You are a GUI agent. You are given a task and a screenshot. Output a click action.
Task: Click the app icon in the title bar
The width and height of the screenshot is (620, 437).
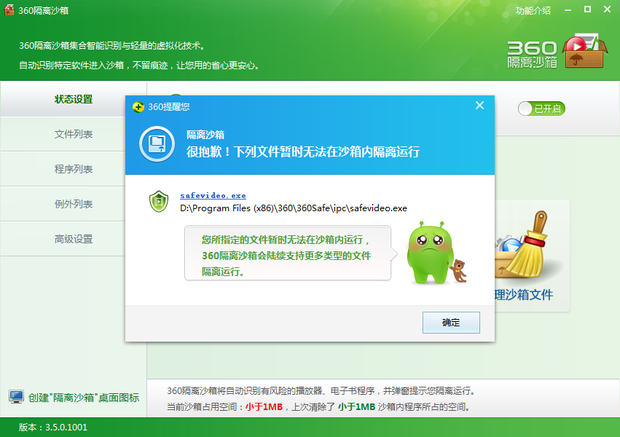tap(9, 10)
